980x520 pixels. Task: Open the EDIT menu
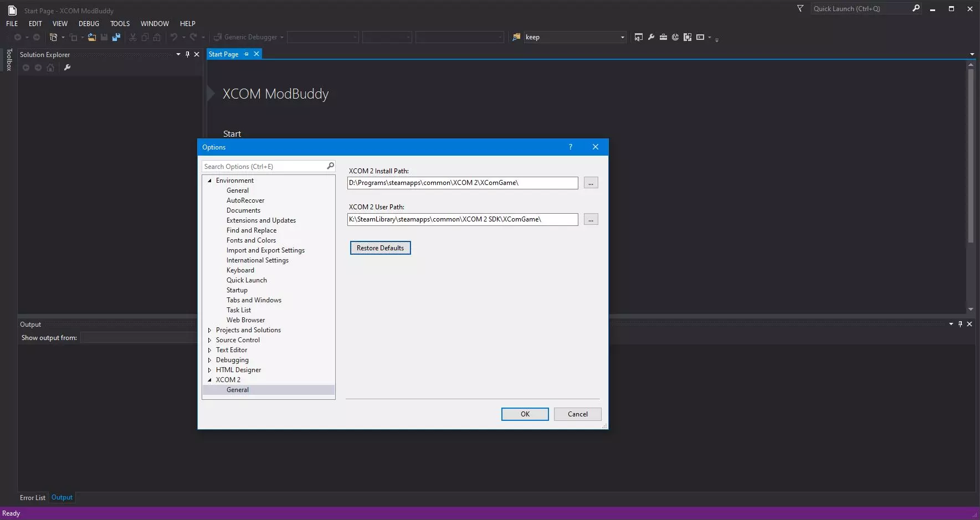(x=35, y=24)
